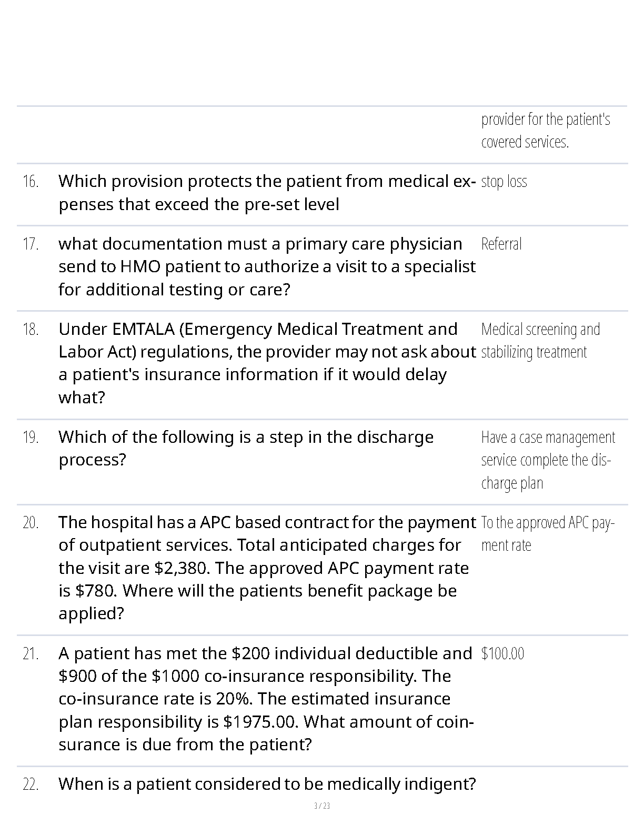
Task: Select the $100.00 answer
Action: [x=502, y=653]
